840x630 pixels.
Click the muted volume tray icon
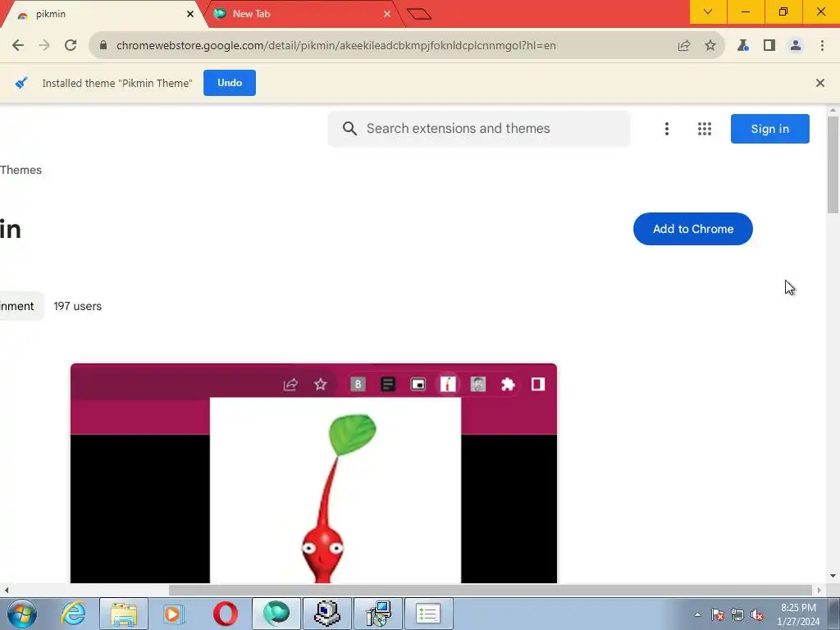(757, 614)
